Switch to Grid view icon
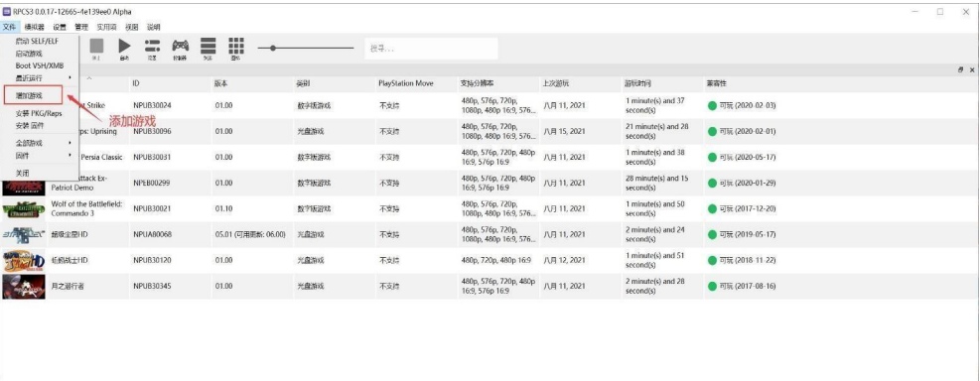The image size is (980, 381). click(x=235, y=47)
